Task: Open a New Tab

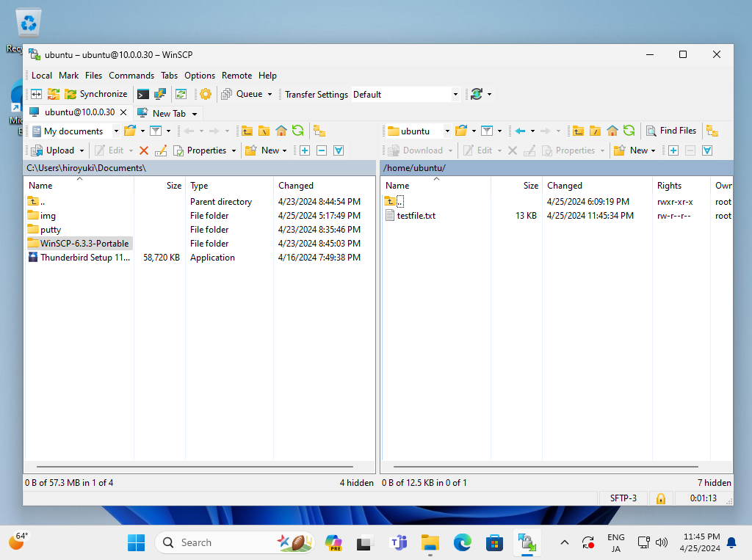Action: pyautogui.click(x=162, y=113)
